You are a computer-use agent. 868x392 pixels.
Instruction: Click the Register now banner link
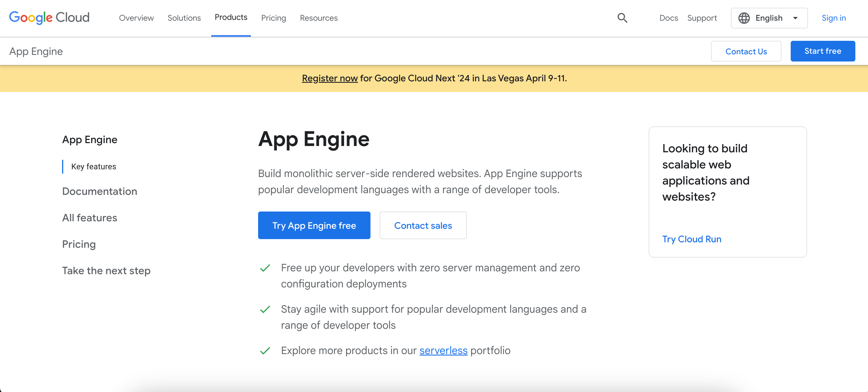coord(330,78)
